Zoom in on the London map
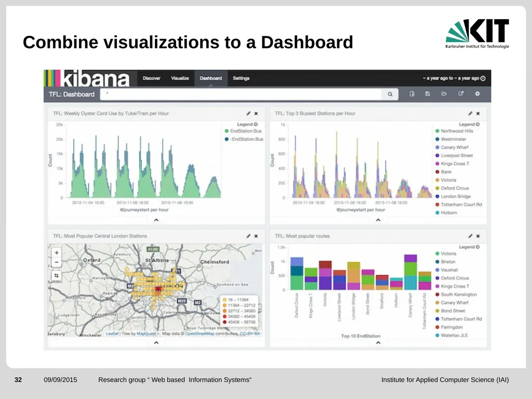Viewport: 532px width, 399px height. tap(57, 252)
